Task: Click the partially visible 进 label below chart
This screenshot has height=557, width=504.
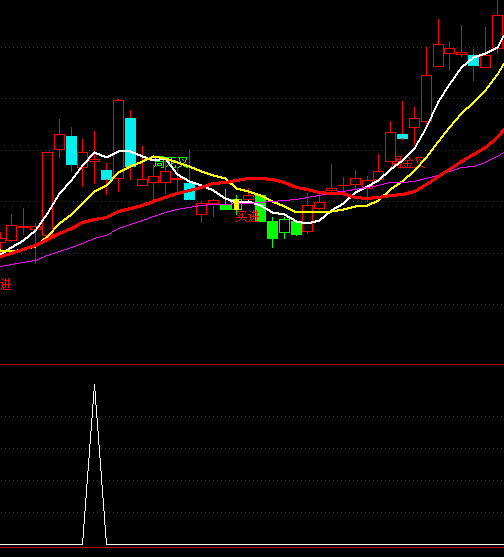Action: 6,285
